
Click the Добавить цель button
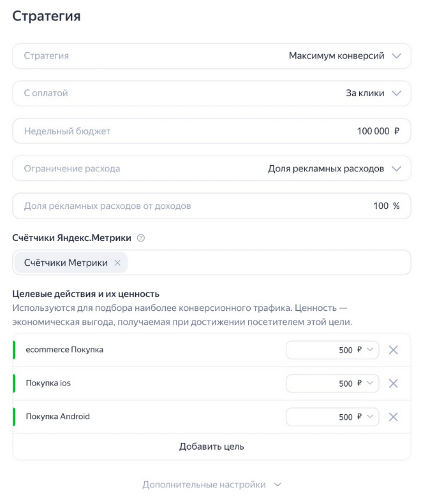pyautogui.click(x=211, y=447)
